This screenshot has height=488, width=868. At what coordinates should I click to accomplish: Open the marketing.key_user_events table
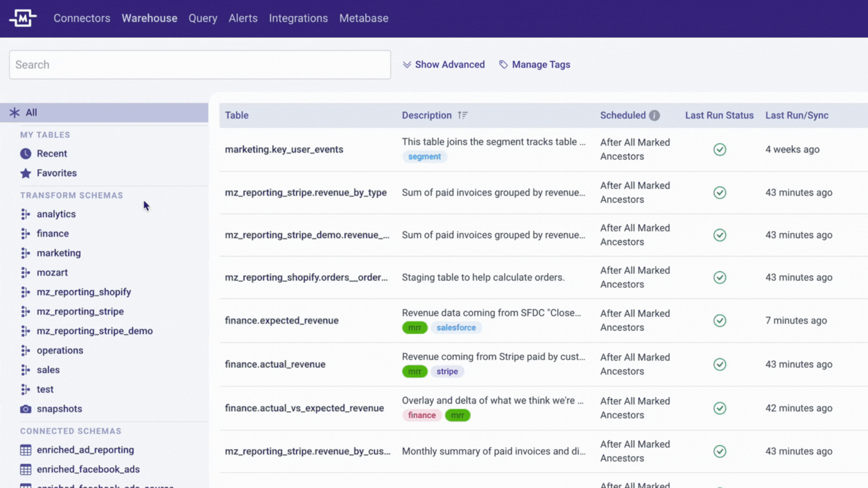tap(284, 150)
